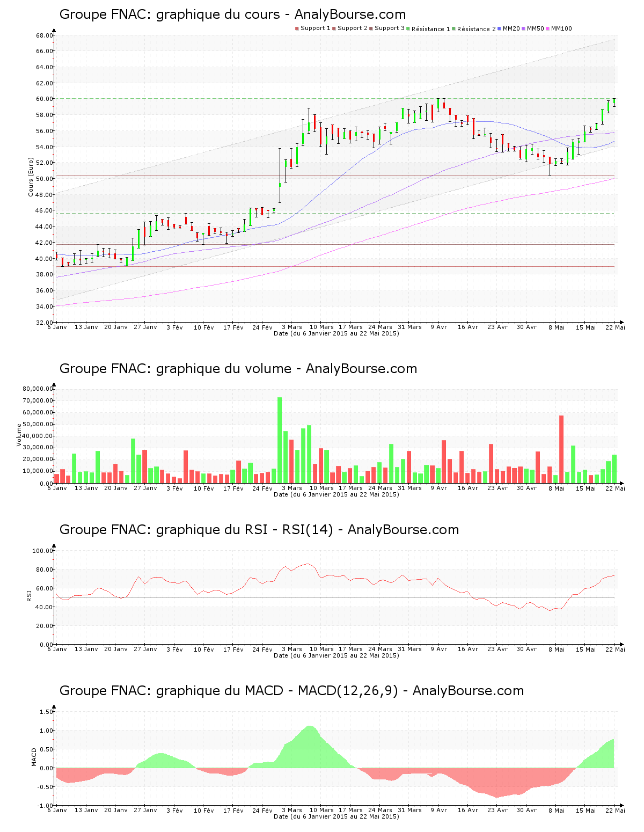Click '6 Janv' date on price chart axis
644x832 pixels.
tap(57, 327)
